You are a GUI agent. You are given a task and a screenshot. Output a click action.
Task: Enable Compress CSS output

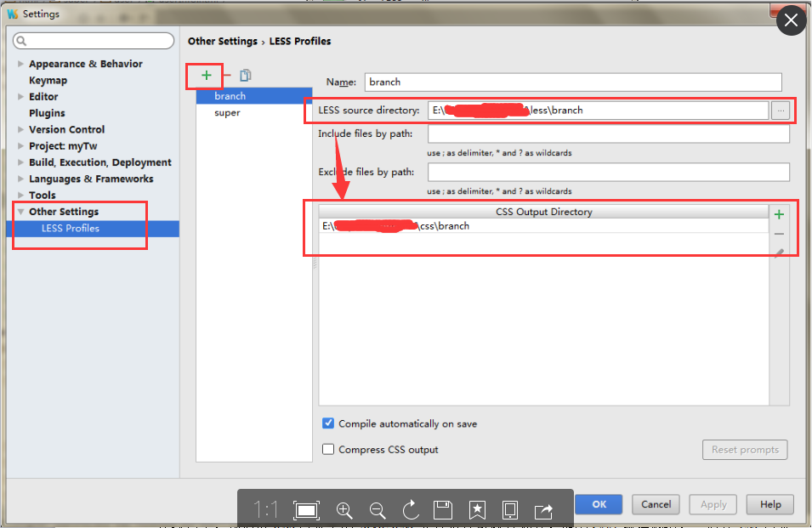pyautogui.click(x=327, y=449)
